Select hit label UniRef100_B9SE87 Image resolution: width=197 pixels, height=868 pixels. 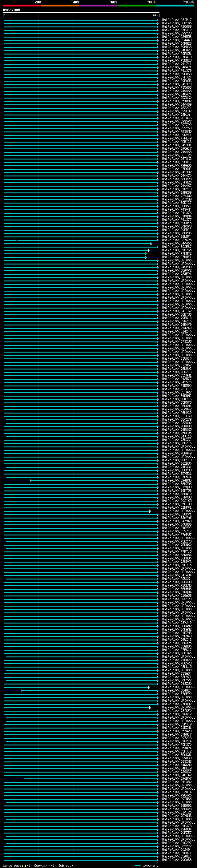[176, 247]
